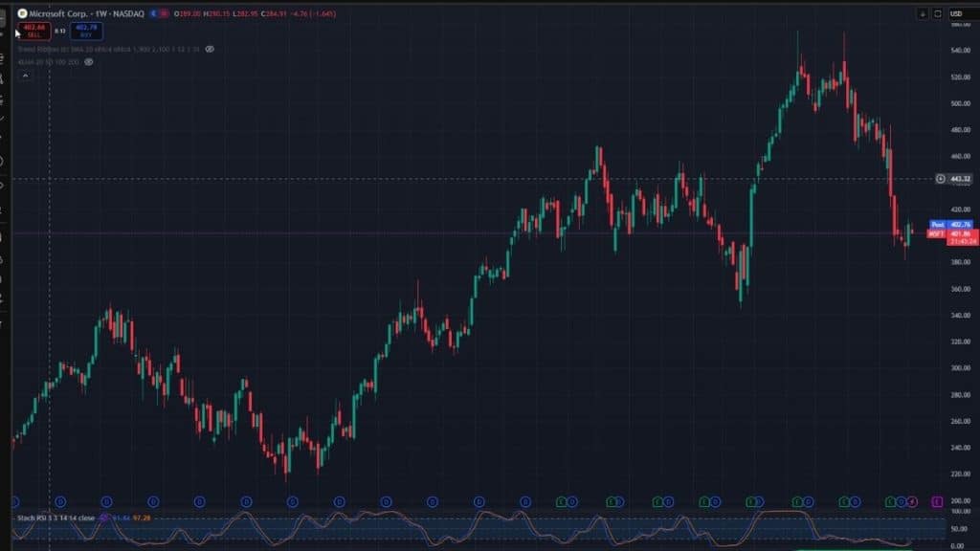Click the small blue flag icon after NASDAQ

coord(153,13)
